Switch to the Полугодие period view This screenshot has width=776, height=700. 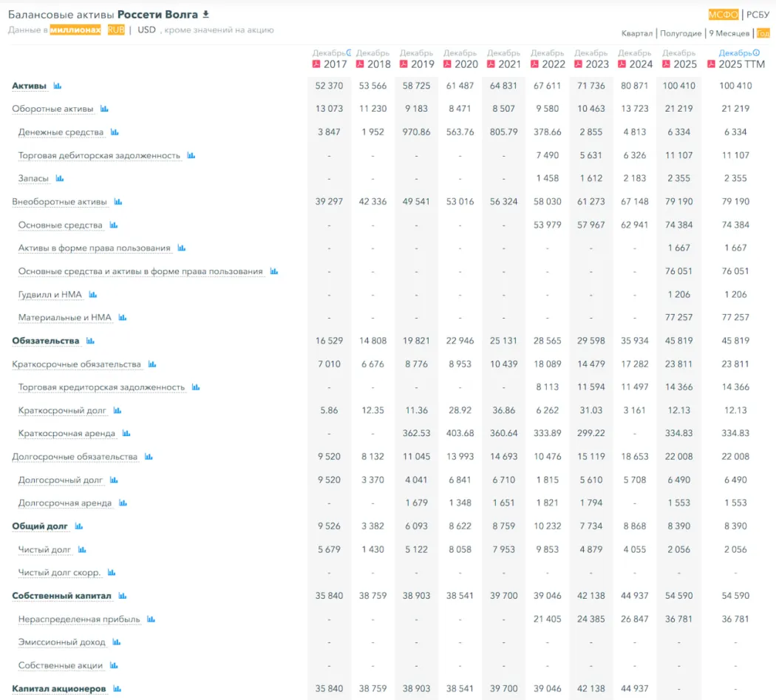point(681,33)
